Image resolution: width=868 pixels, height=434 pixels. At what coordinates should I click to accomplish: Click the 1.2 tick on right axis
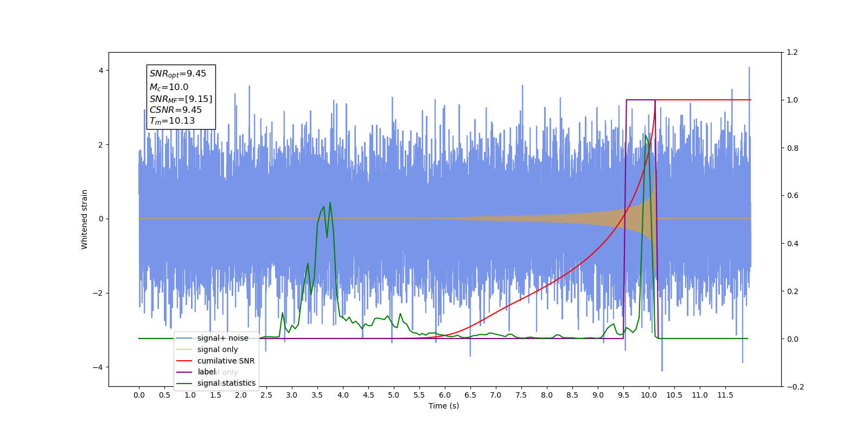793,52
